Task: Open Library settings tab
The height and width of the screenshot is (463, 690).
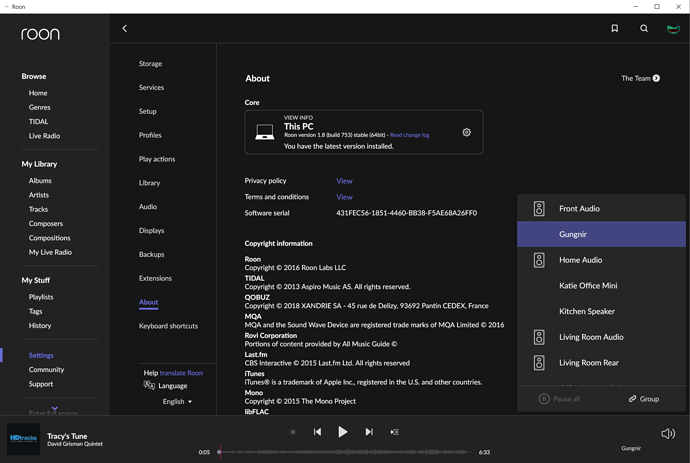Action: (150, 183)
